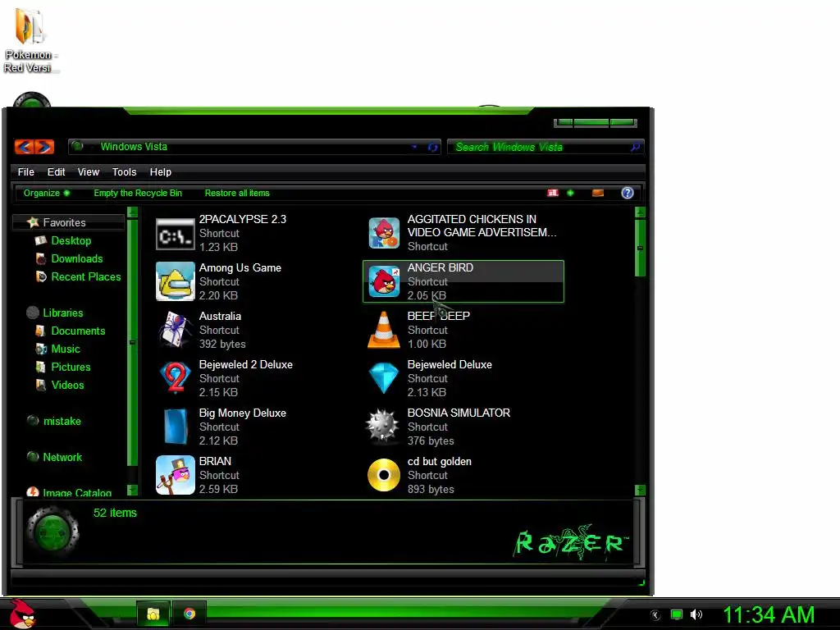
Task: Select the Among Us Game icon
Action: [176, 281]
